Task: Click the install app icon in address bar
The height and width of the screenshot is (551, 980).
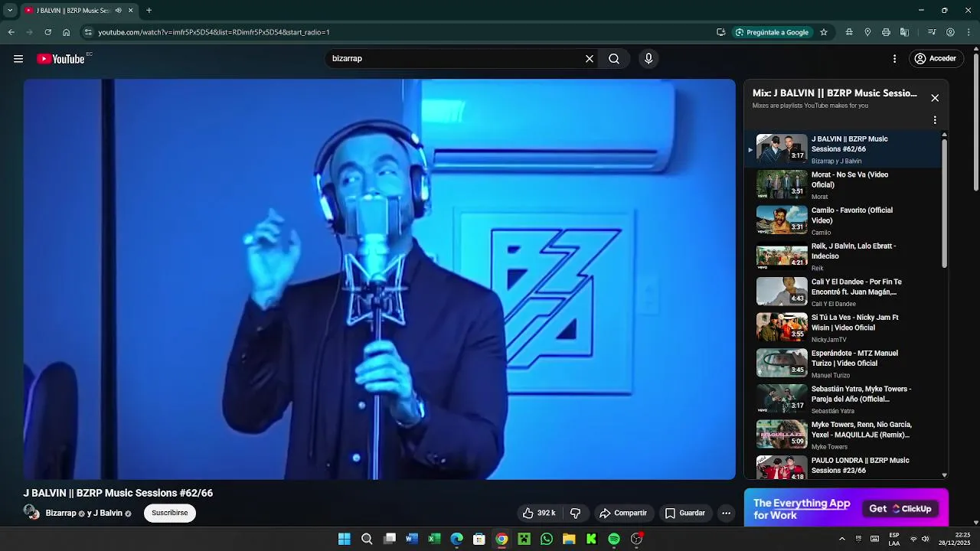Action: pos(720,32)
